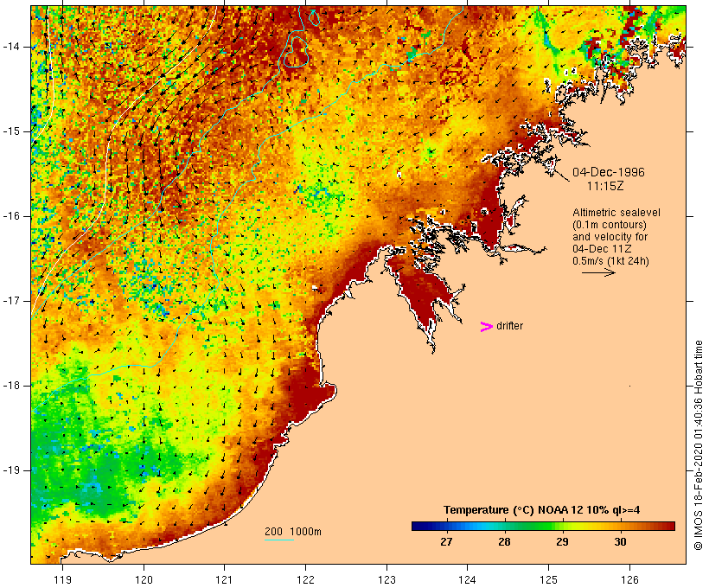Click the latitude axis label '-15'
The height and width of the screenshot is (588, 709).
pos(10,131)
